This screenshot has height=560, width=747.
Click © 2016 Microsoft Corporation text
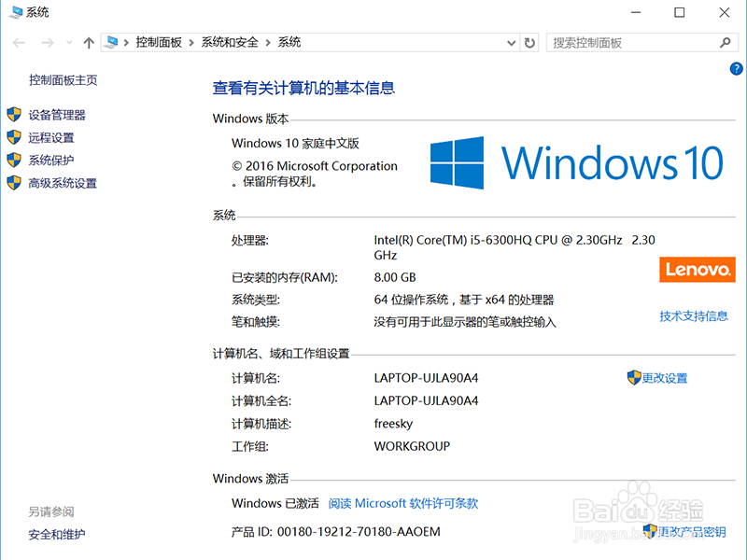tap(315, 166)
